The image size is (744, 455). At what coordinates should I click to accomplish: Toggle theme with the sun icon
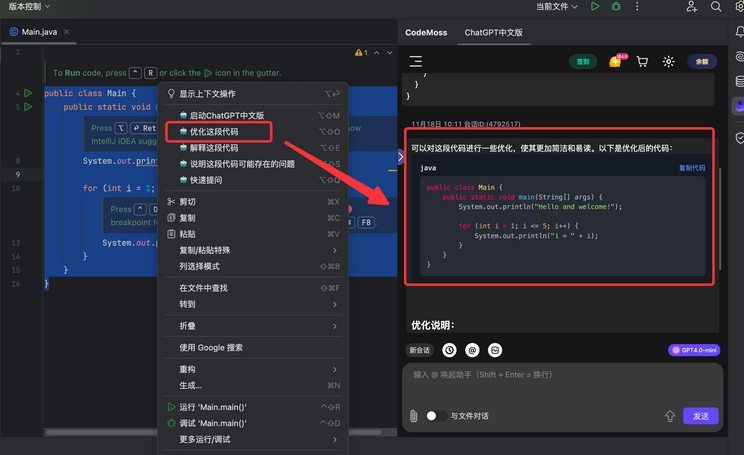[669, 62]
